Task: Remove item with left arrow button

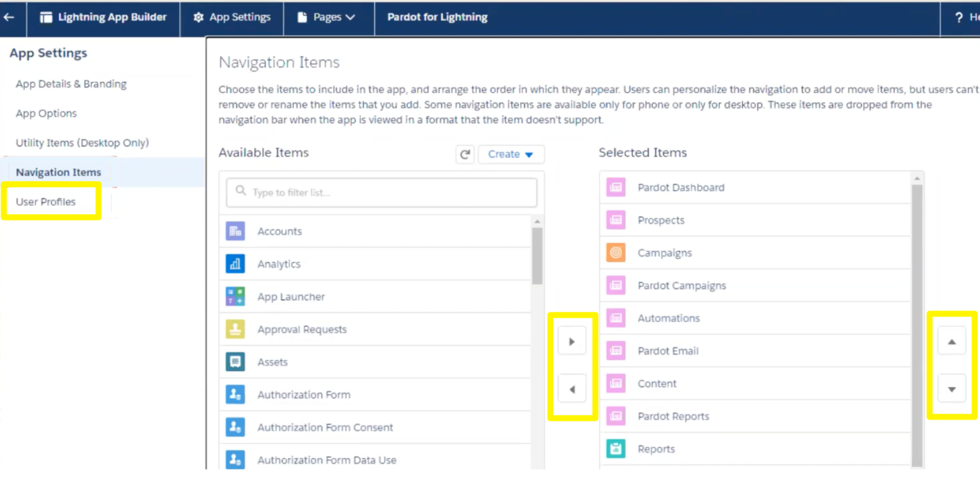Action: (572, 389)
